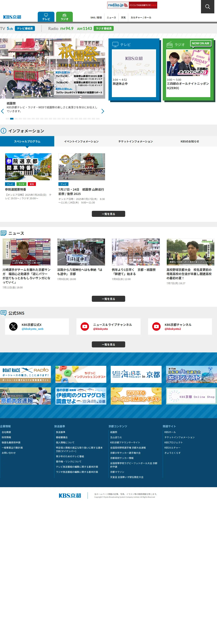Switch to KBSのお知らせ tab
Image resolution: width=217 pixels, height=644 pixels.
coord(190,141)
